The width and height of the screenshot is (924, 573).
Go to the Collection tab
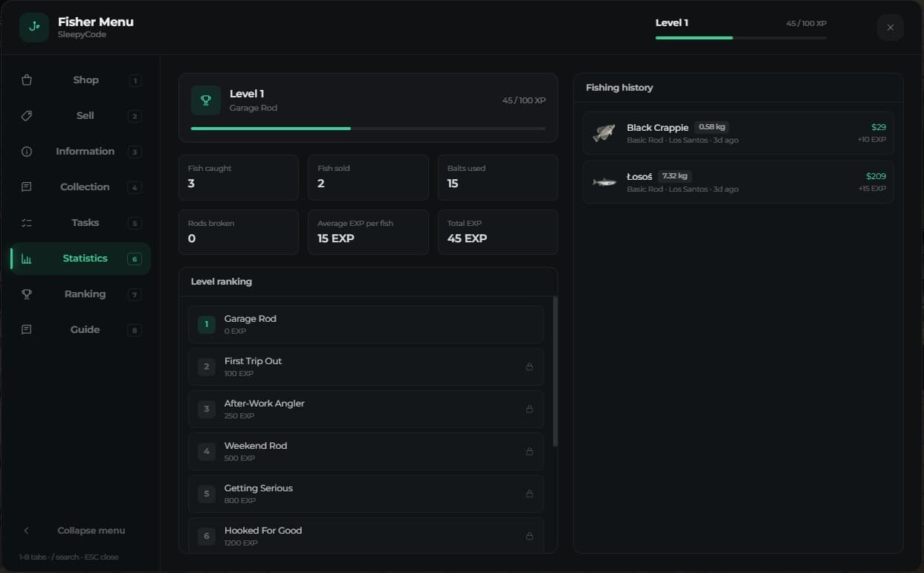tap(80, 187)
